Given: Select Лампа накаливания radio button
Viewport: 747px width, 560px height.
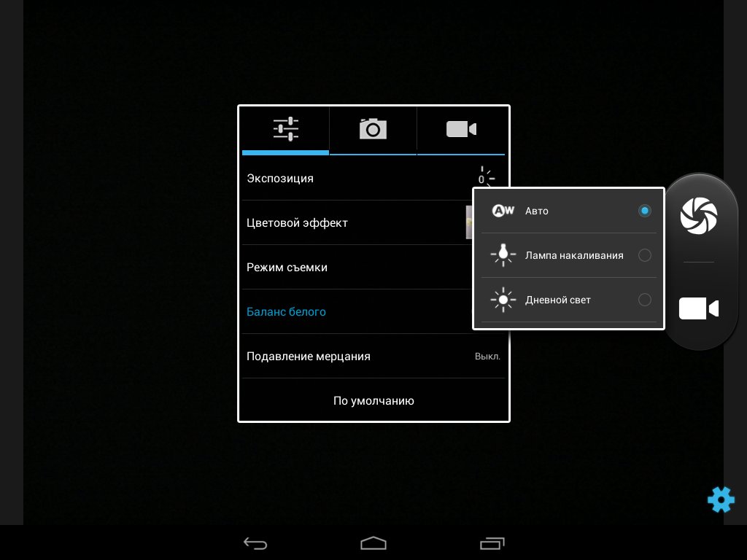Looking at the screenshot, I should pos(644,255).
